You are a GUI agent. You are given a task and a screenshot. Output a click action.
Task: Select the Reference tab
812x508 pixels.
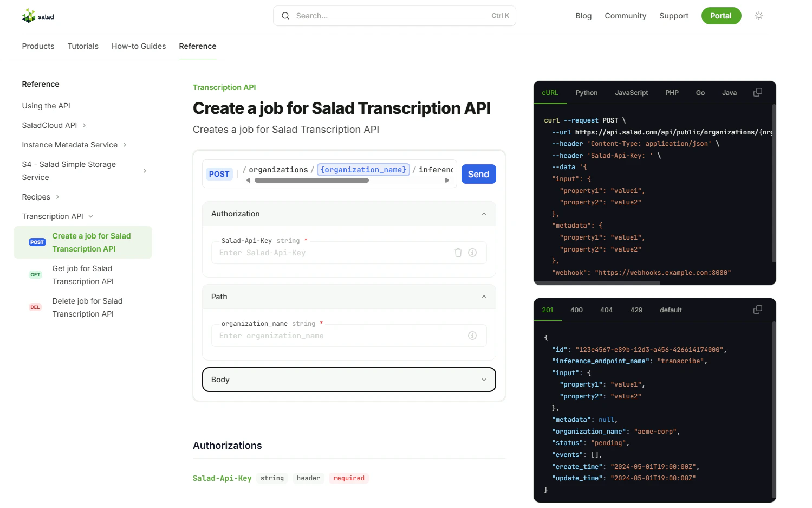pyautogui.click(x=198, y=46)
